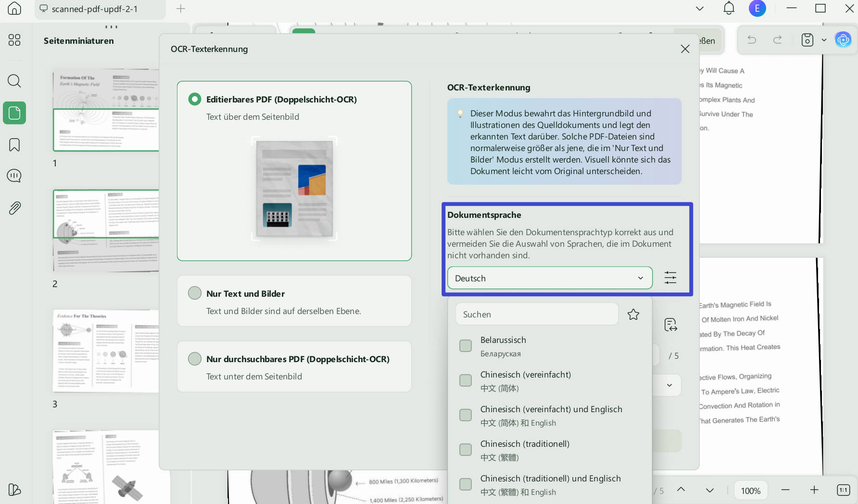This screenshot has height=504, width=858.
Task: Zoom in with plus button
Action: pyautogui.click(x=814, y=490)
